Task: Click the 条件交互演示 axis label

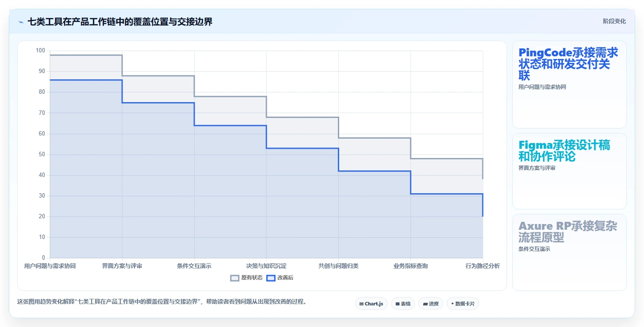Action: [194, 266]
